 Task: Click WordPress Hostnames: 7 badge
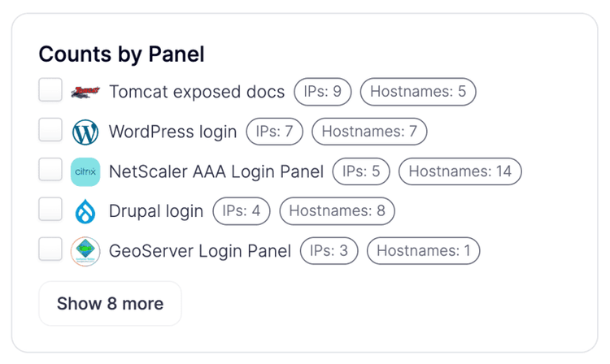369,132
